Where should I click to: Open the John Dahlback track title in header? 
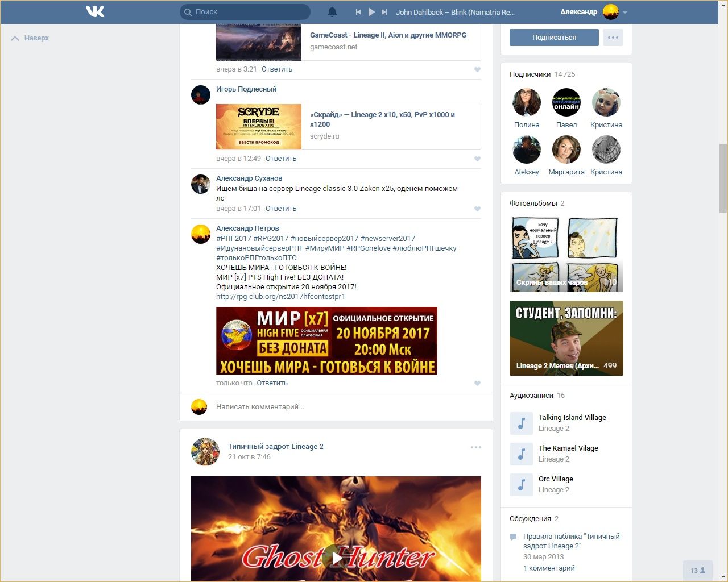(455, 12)
